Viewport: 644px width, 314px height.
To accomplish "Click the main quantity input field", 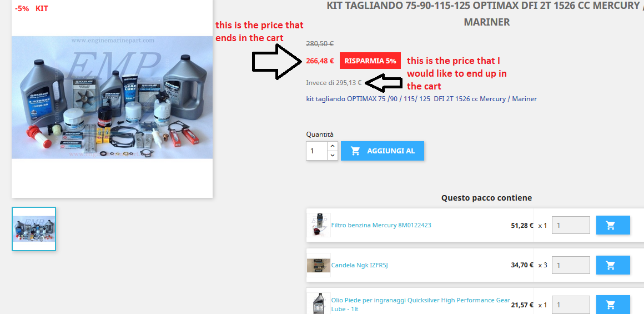I will [x=316, y=151].
